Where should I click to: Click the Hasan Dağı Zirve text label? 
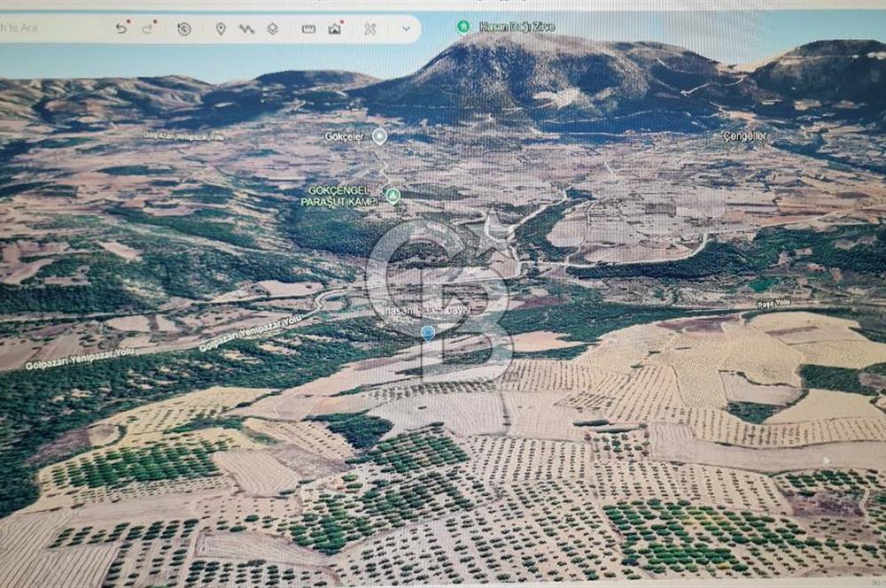click(517, 27)
